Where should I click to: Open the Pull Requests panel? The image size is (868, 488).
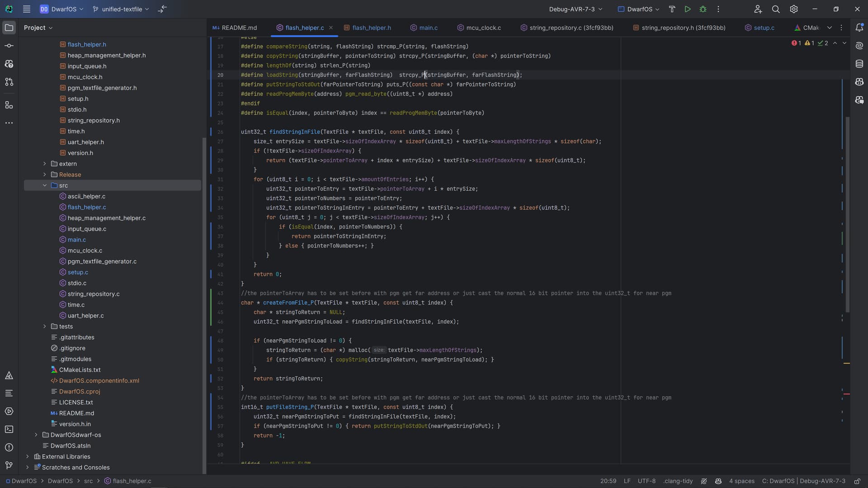(9, 82)
